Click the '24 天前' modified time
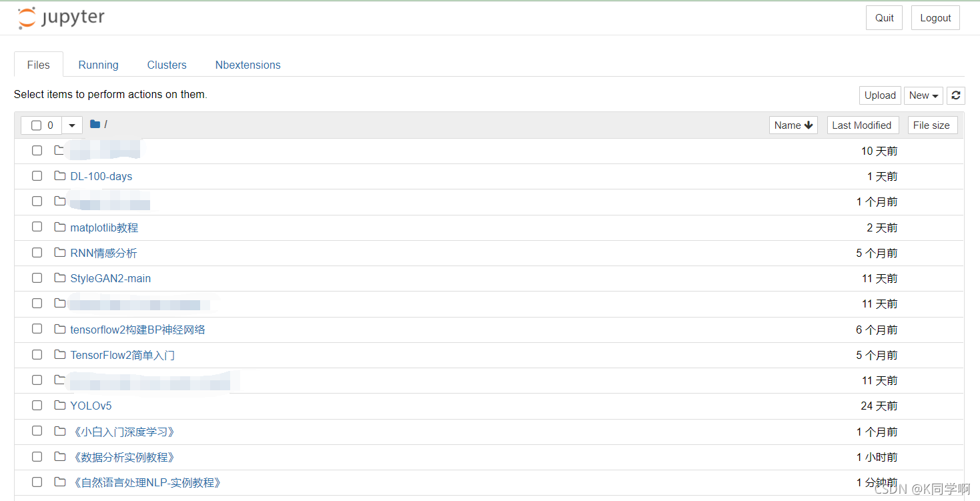This screenshot has width=980, height=501. click(879, 406)
